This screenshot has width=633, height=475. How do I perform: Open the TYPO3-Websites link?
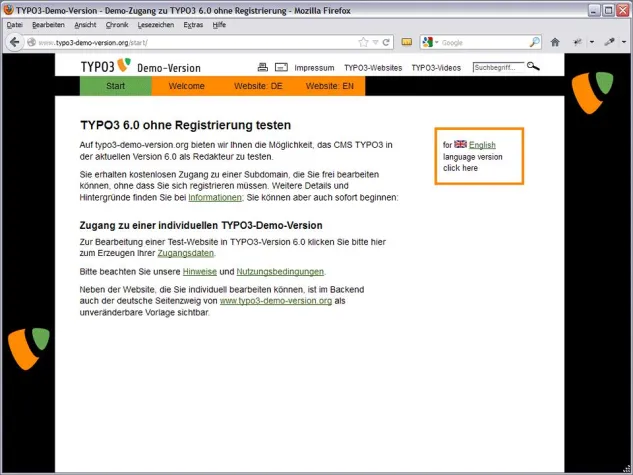[373, 68]
